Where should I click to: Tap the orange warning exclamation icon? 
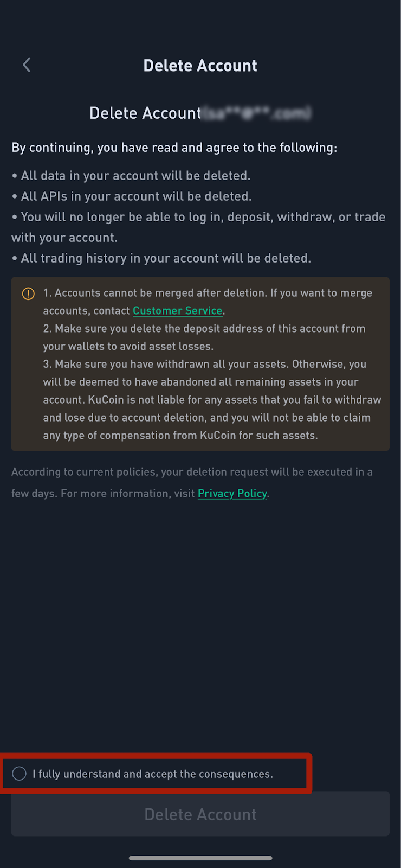28,293
